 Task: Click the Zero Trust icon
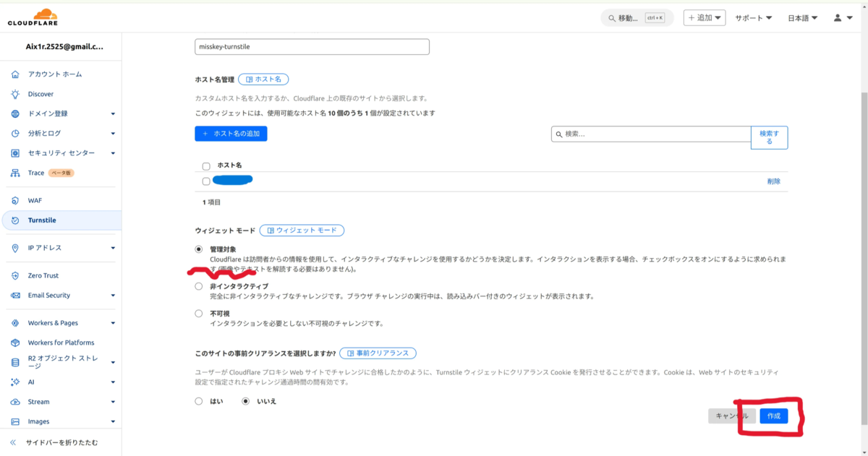click(15, 275)
